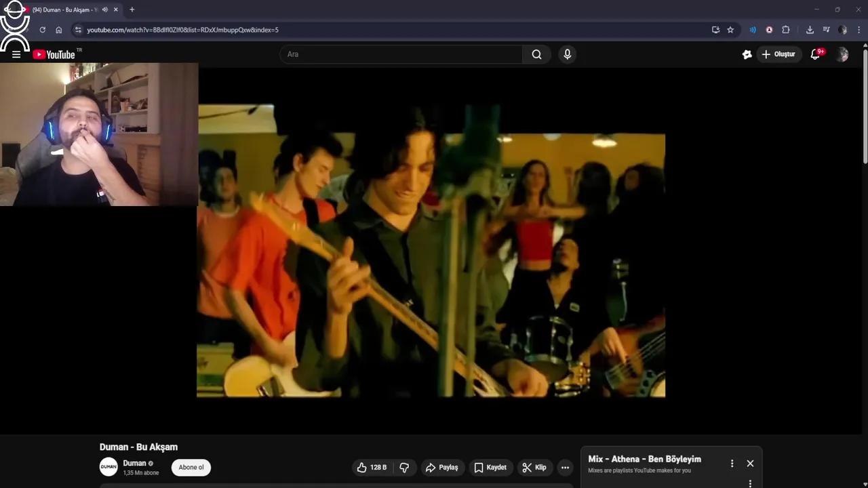
Task: Click the blue sound-wave extension icon
Action: point(753,30)
